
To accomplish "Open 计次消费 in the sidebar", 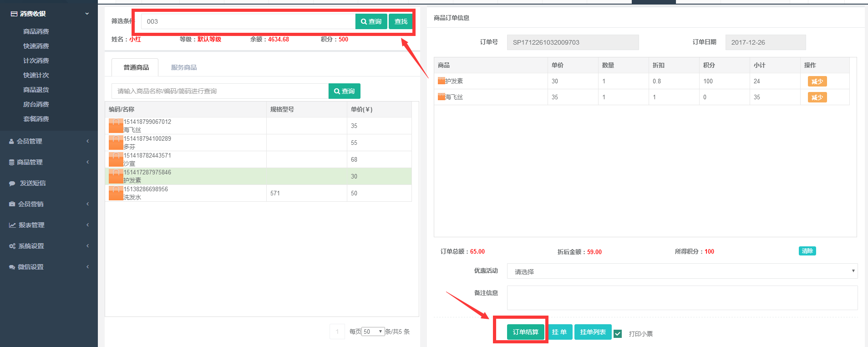I will (36, 61).
